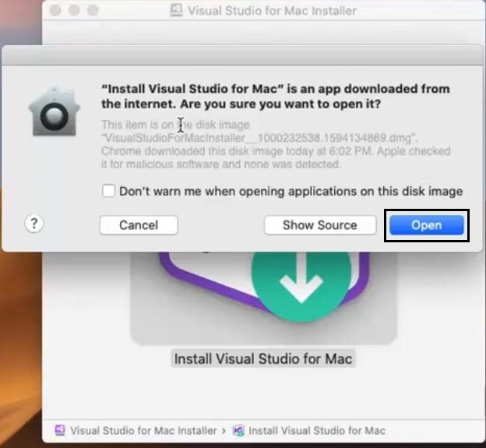Click the Cancel button
Screen dimensions: 486x448
[139, 225]
